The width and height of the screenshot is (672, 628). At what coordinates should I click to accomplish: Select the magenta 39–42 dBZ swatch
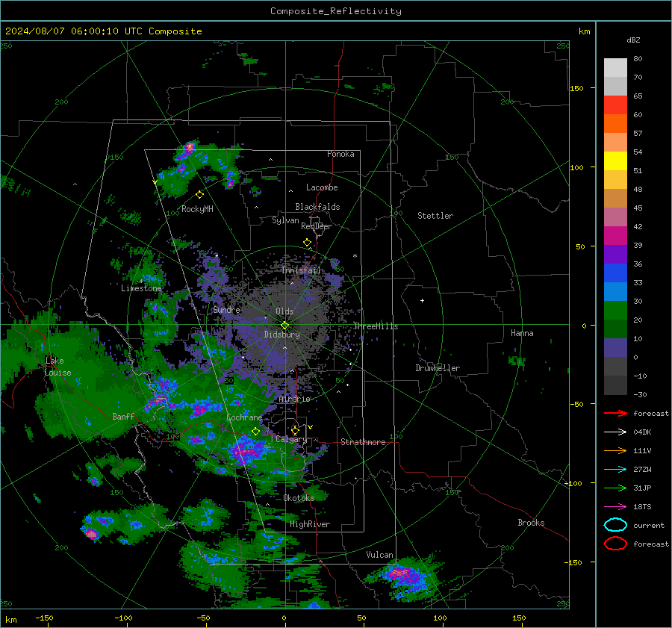615,236
